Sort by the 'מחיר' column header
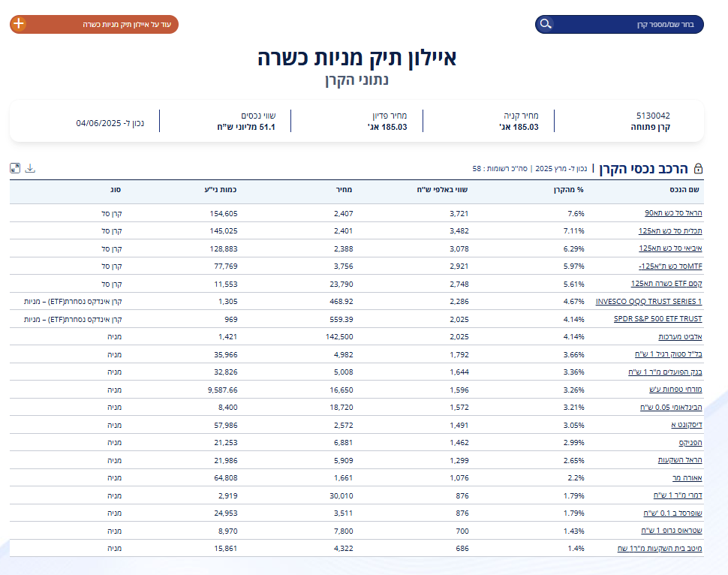 pos(344,190)
